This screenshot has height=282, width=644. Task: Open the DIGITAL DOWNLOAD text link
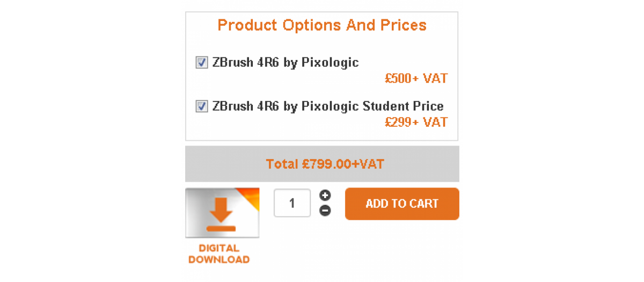point(219,254)
